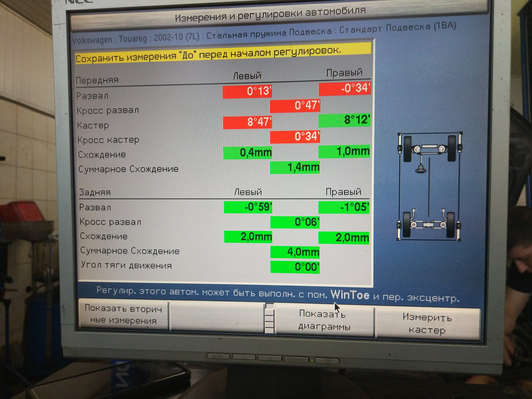Select rear left camber value -0°59'
532x399 pixels.
coord(248,207)
